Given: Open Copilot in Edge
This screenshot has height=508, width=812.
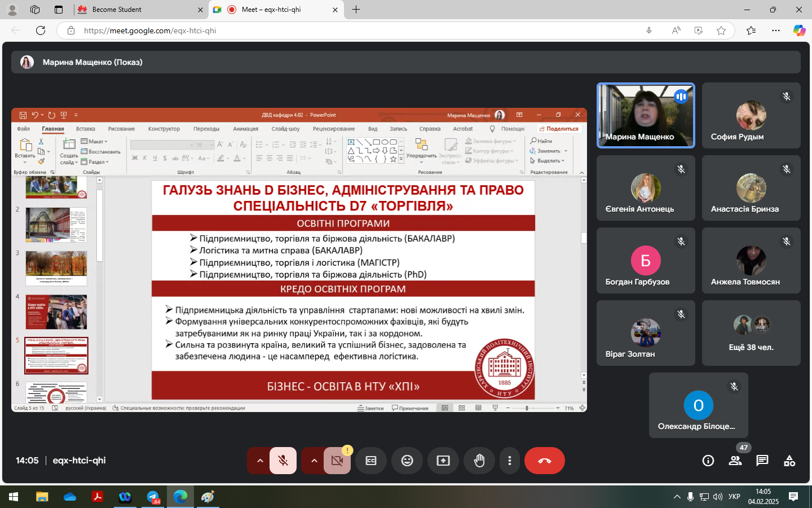Looking at the screenshot, I should (x=799, y=30).
